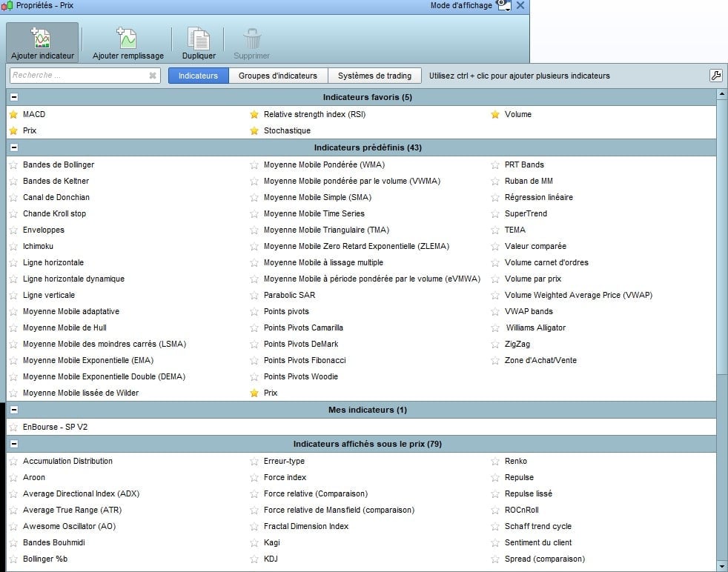Select Average True Range (ATR)
Screen dimensions: 728x572
pos(72,510)
